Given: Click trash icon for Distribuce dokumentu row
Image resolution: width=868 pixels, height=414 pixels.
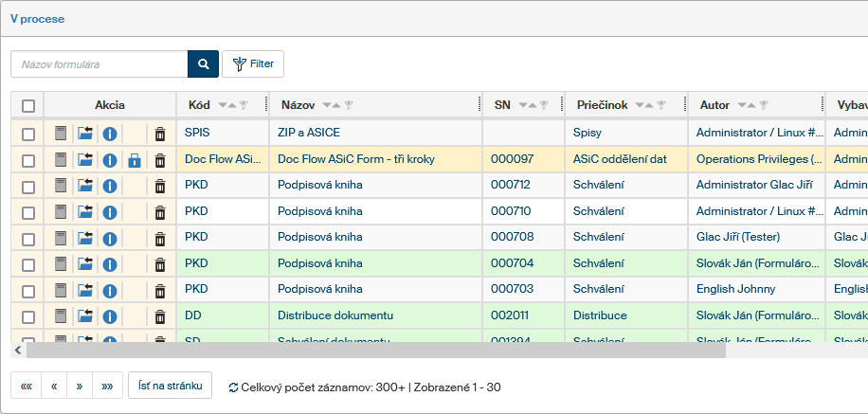Looking at the screenshot, I should click(160, 315).
